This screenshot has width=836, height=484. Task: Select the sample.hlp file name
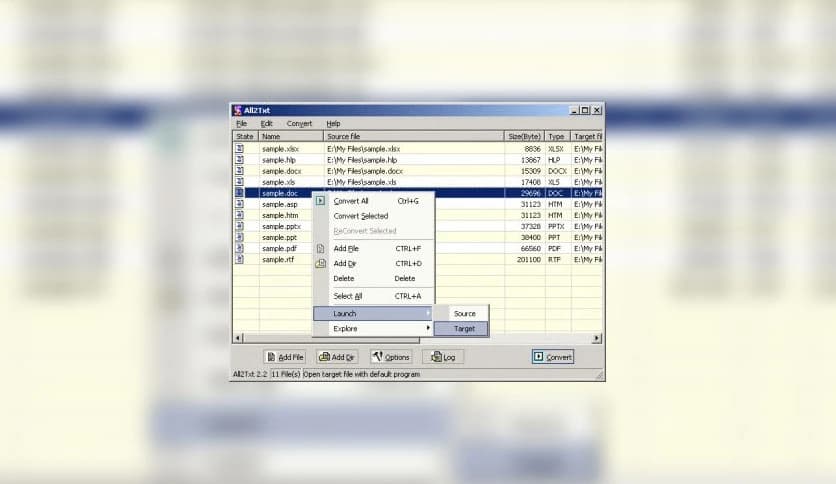(x=279, y=160)
